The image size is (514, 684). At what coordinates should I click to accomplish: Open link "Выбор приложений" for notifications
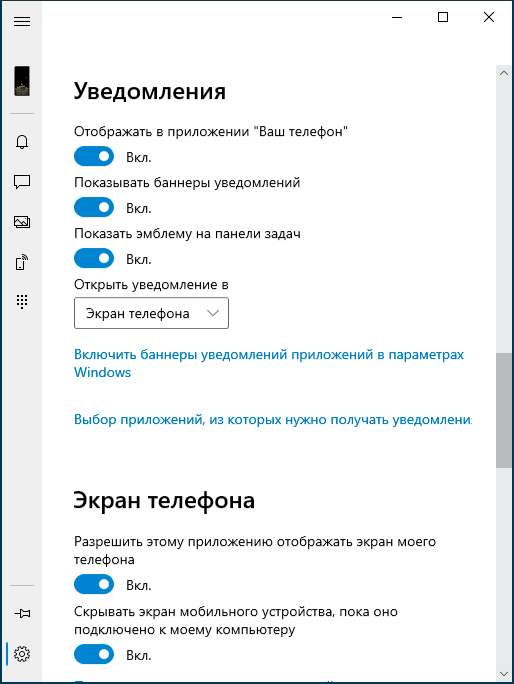click(x=273, y=420)
